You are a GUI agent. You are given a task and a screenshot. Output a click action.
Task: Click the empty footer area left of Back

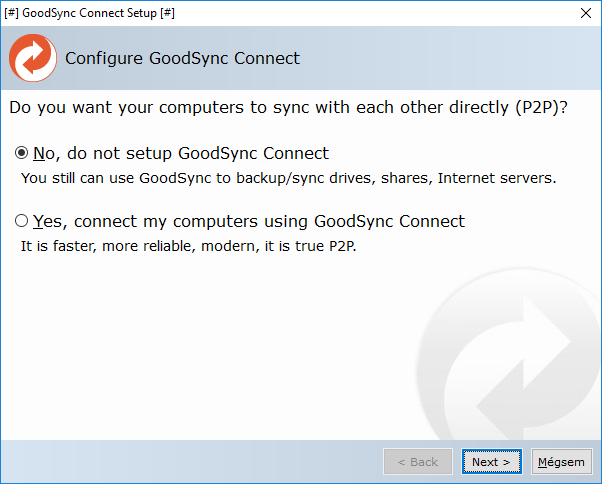(x=190, y=462)
